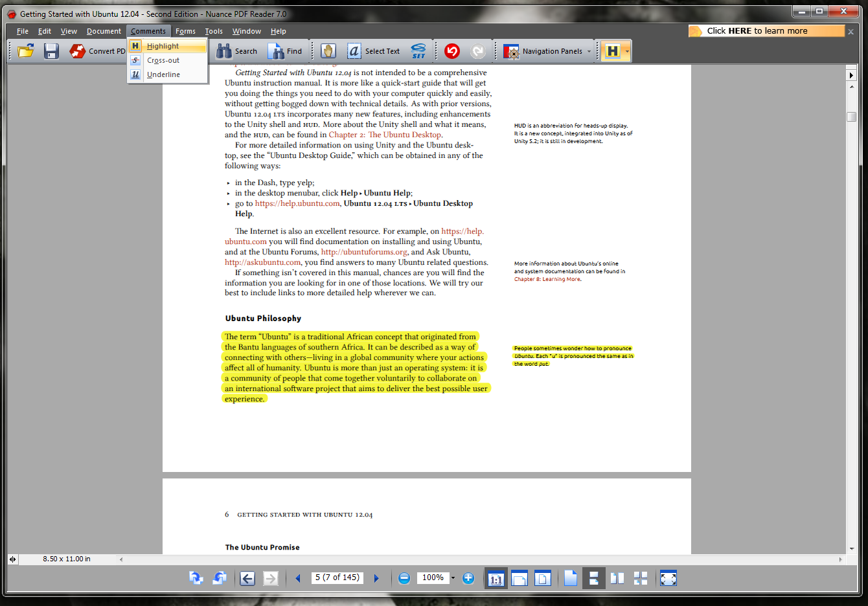Click the vertical scrollbar thumb

(x=851, y=117)
